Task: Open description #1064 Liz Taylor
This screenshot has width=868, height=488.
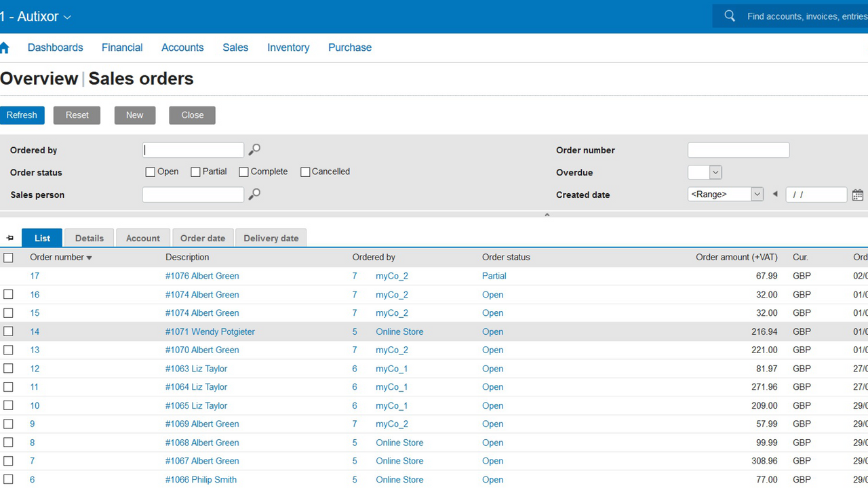Action: (197, 387)
